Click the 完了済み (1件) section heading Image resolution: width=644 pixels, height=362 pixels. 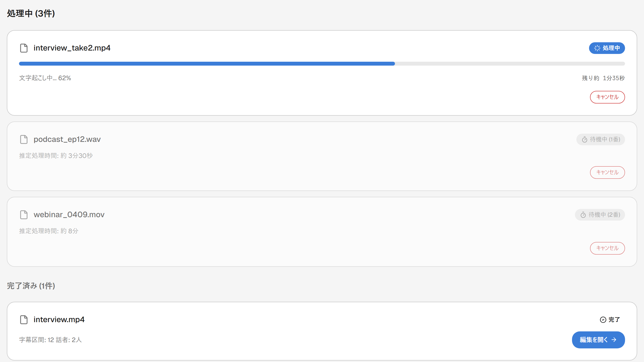pos(31,286)
